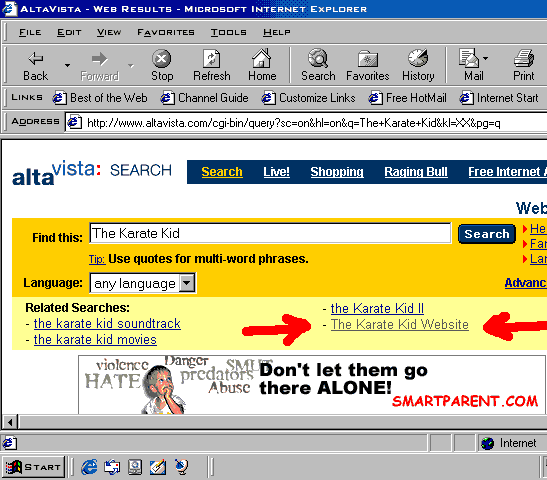Screen dimensions: 547x480
Task: Open the Tools menu
Action: click(x=228, y=32)
